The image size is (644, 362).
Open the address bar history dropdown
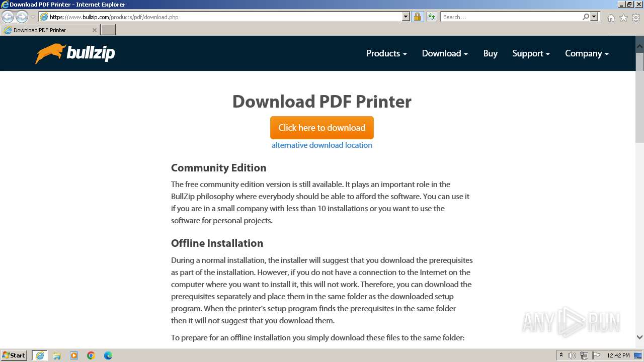pyautogui.click(x=406, y=17)
